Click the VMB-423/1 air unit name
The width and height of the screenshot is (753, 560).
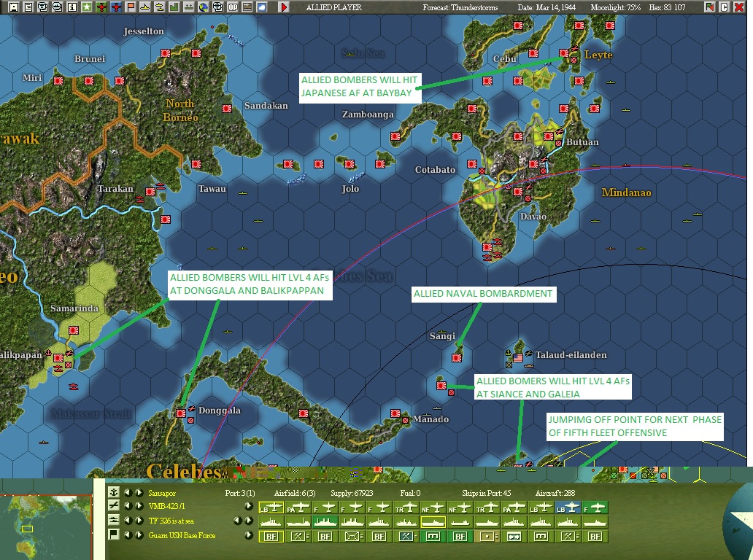click(166, 506)
